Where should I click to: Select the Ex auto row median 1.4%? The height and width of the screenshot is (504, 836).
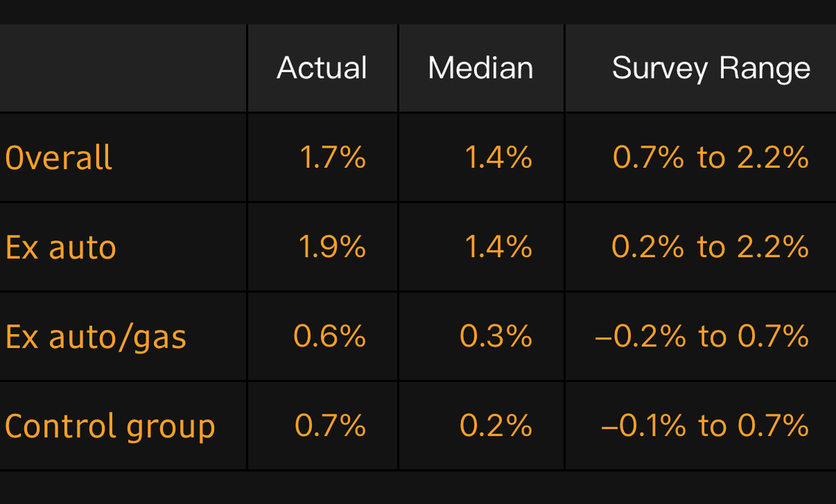498,247
